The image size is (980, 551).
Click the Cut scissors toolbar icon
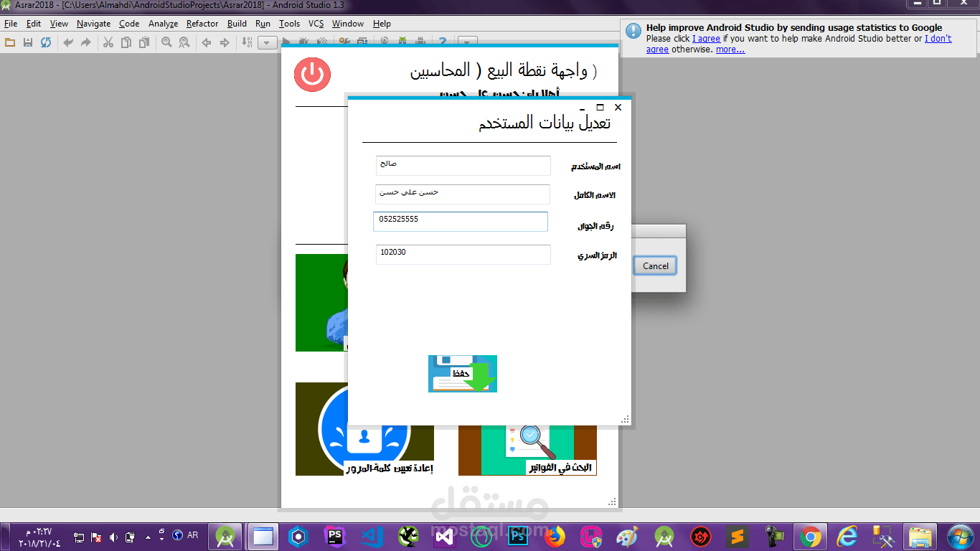click(x=108, y=42)
